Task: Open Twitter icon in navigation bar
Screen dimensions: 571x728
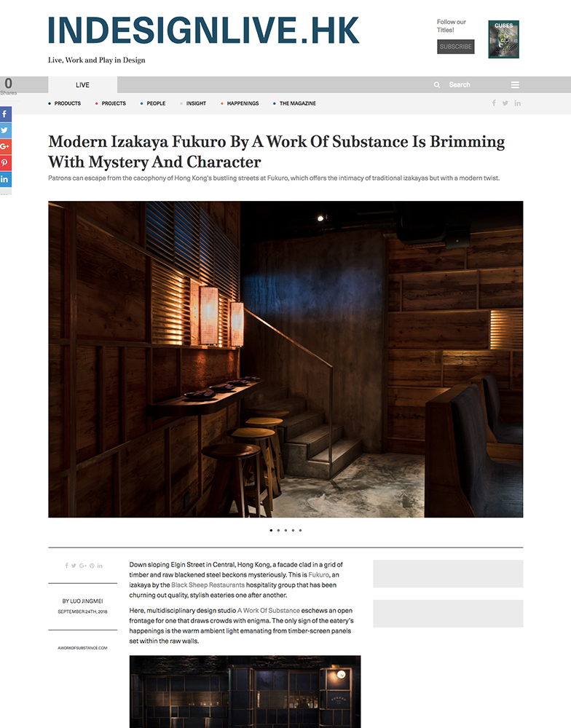Action: pyautogui.click(x=505, y=103)
